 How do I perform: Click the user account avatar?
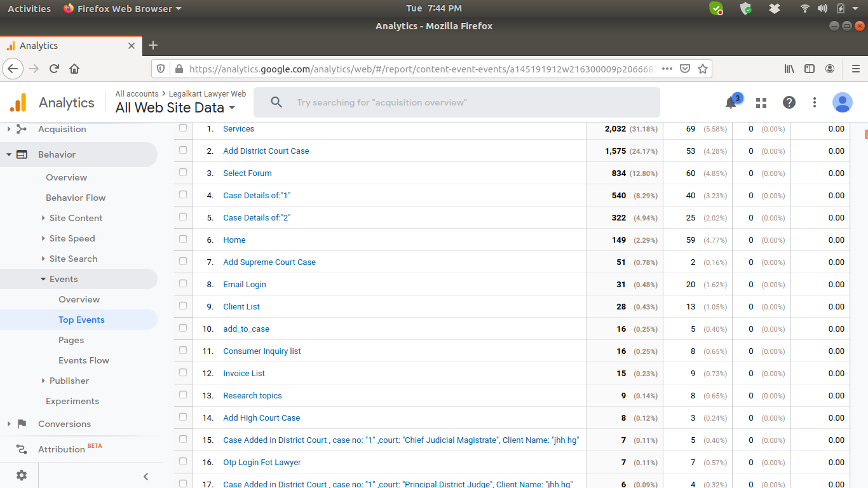click(842, 102)
